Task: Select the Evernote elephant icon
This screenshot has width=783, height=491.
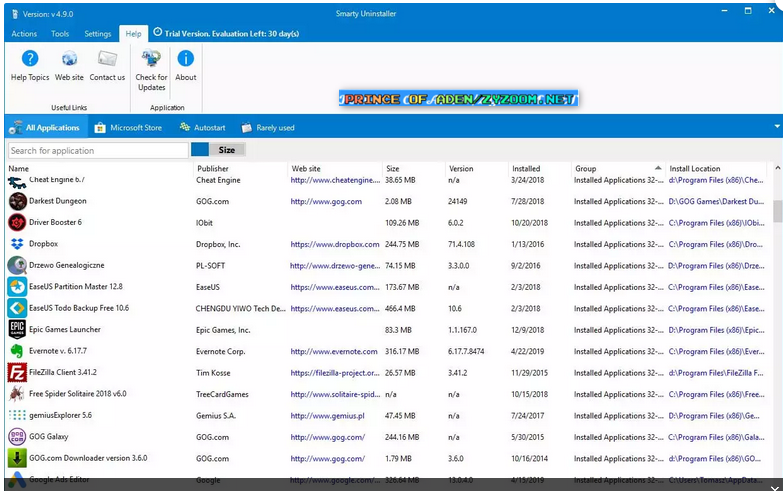Action: coord(17,351)
